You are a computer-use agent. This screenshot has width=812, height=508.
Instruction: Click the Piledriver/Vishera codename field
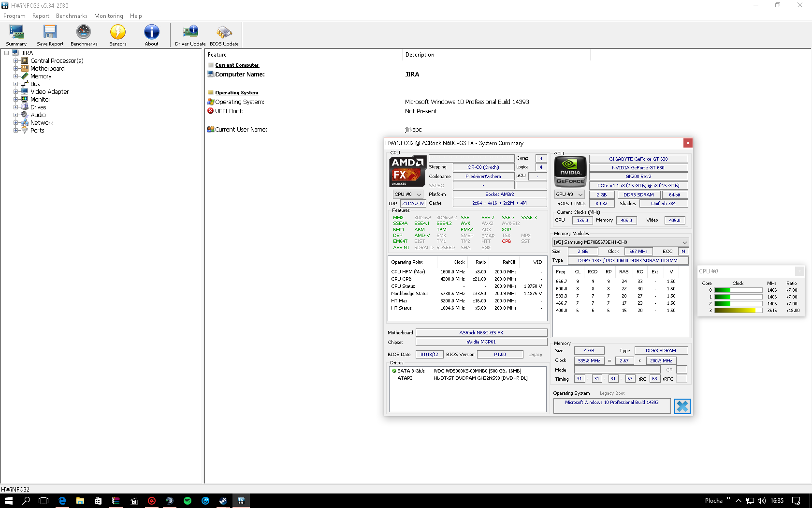(x=483, y=177)
